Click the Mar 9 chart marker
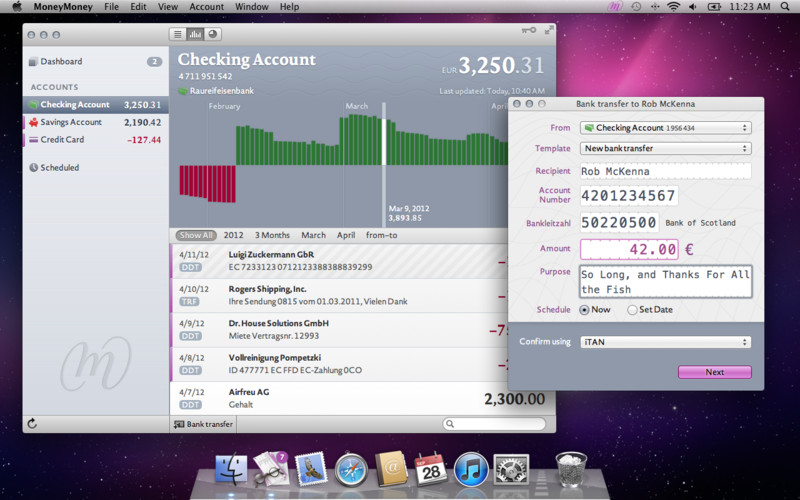This screenshot has width=800, height=500. 384,164
